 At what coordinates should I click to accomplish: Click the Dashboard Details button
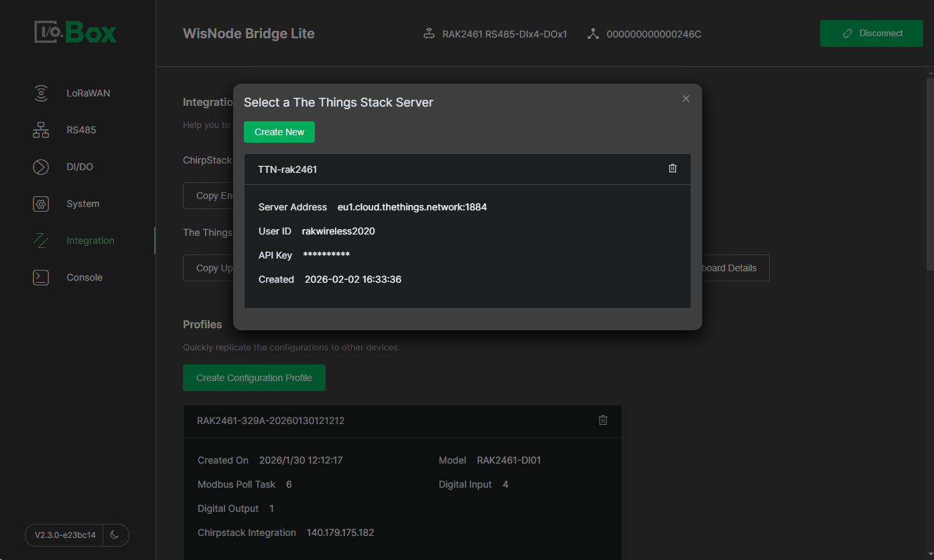pyautogui.click(x=730, y=267)
